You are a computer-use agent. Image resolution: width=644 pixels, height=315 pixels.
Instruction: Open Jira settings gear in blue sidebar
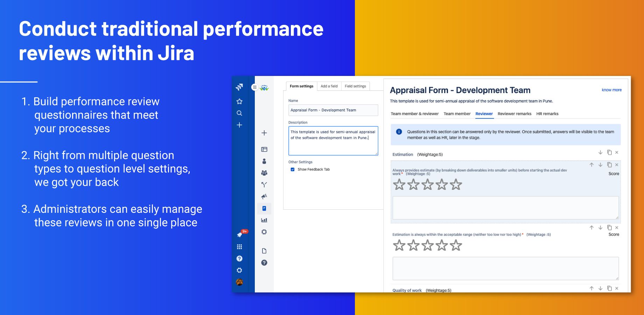tap(239, 270)
